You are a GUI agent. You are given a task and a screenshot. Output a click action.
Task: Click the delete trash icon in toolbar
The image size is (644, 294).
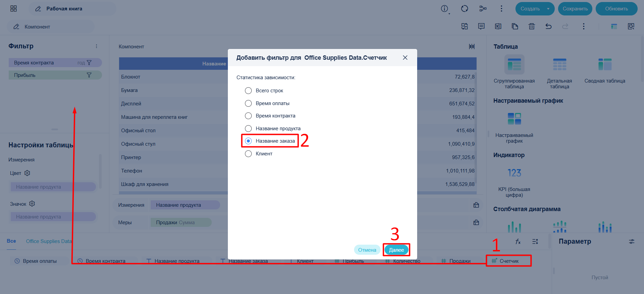click(532, 26)
